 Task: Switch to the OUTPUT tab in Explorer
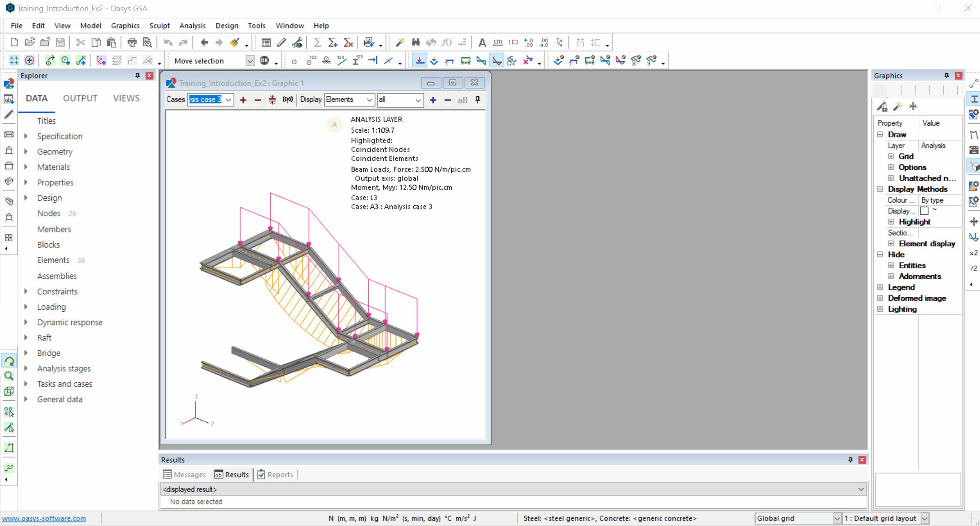pyautogui.click(x=80, y=98)
